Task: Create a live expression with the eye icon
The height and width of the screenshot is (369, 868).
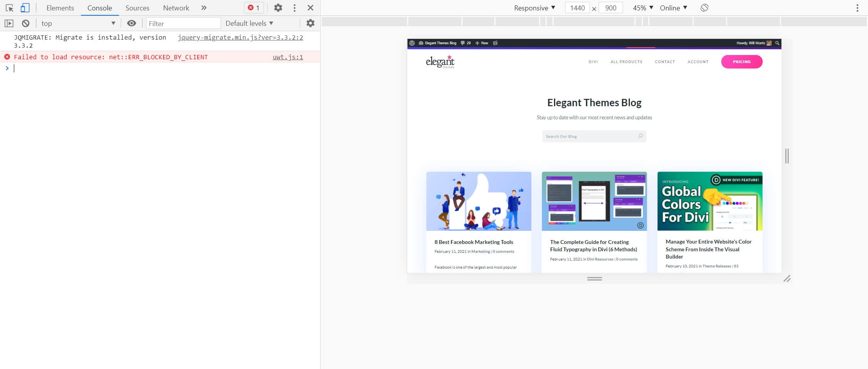Action: pos(132,23)
